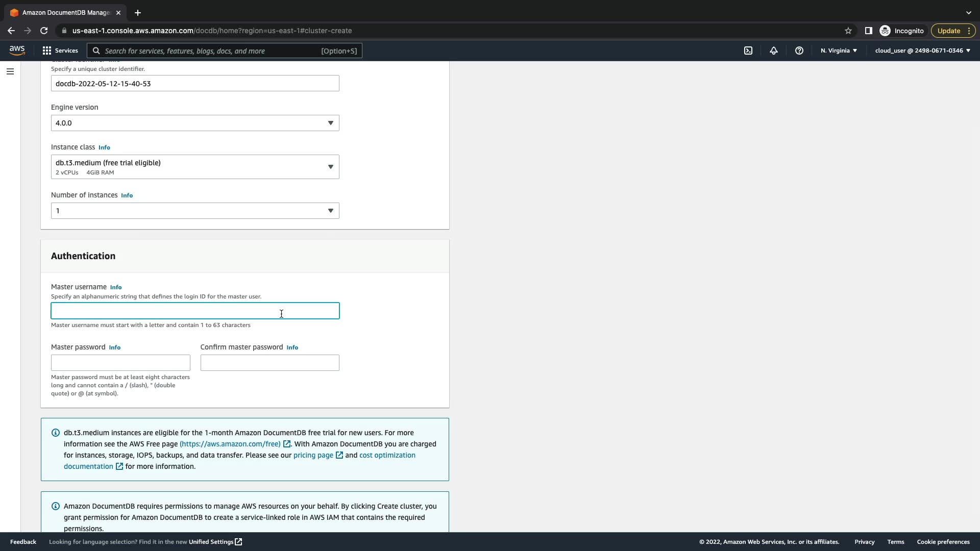Open the cloud_user account menu

point(922,51)
